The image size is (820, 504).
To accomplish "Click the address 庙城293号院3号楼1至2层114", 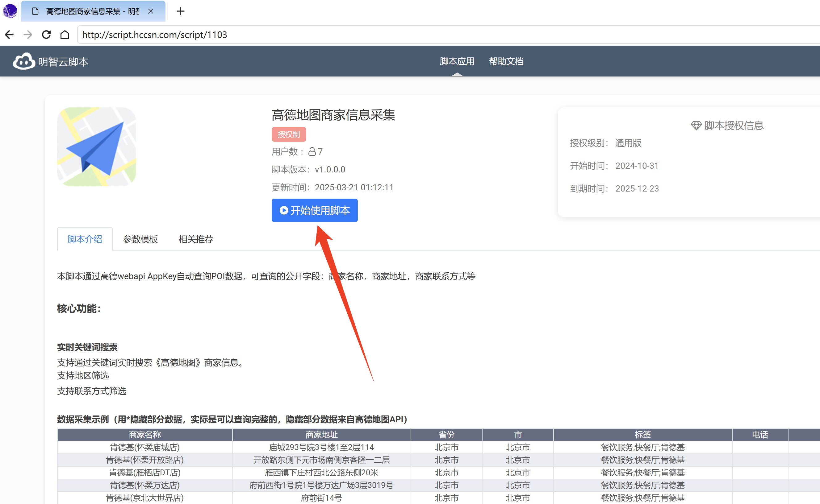I will [322, 447].
